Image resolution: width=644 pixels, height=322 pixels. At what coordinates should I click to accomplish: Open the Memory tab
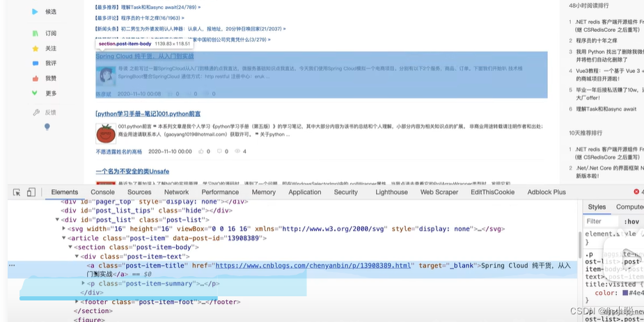click(x=264, y=192)
